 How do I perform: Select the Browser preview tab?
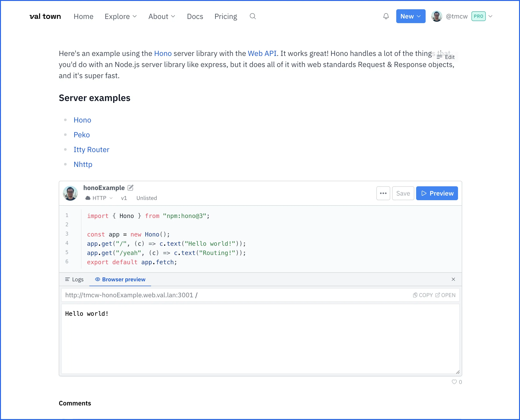coord(120,279)
